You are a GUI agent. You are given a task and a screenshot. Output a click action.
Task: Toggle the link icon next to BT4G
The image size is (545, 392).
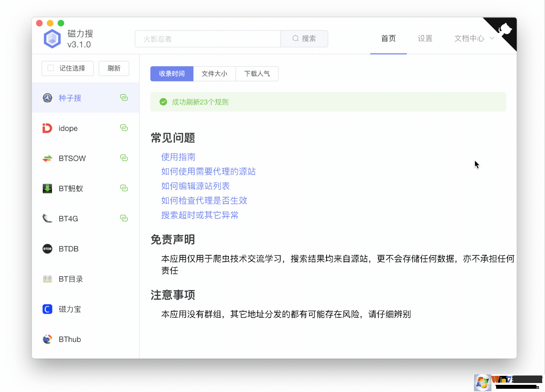click(124, 218)
